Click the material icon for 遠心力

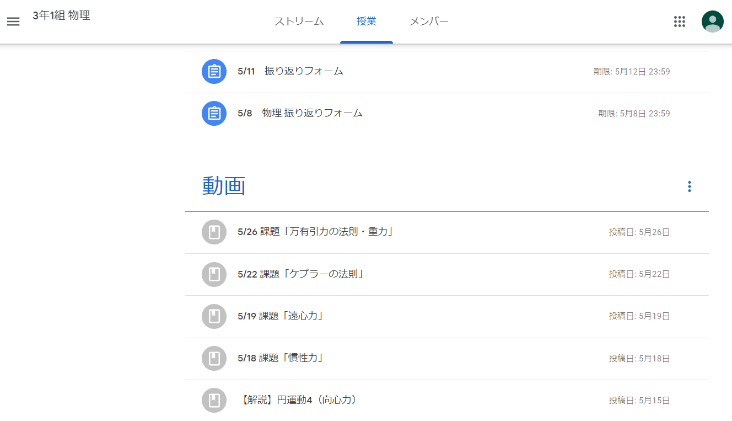[213, 316]
